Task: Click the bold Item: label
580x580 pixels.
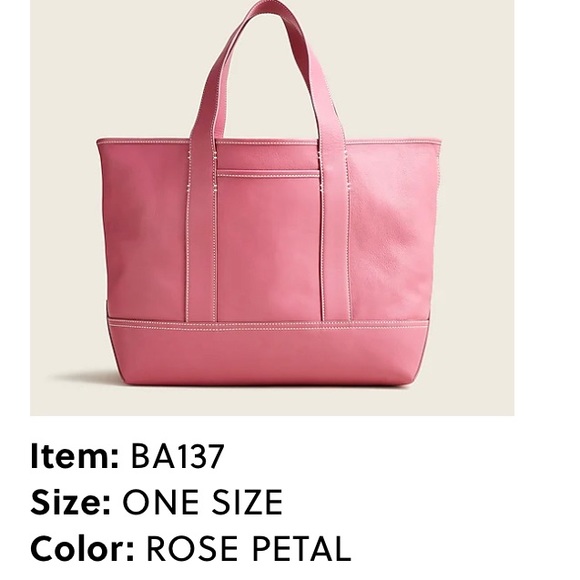Action: click(74, 456)
